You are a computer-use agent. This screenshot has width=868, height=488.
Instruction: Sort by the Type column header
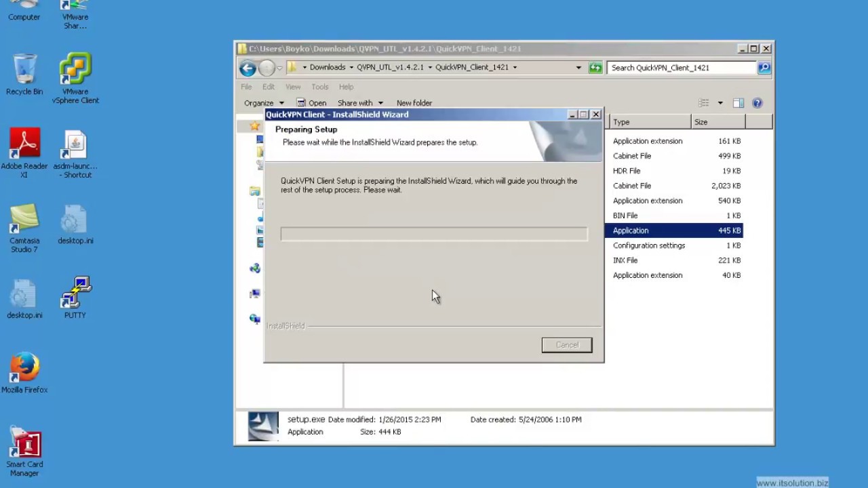(650, 122)
